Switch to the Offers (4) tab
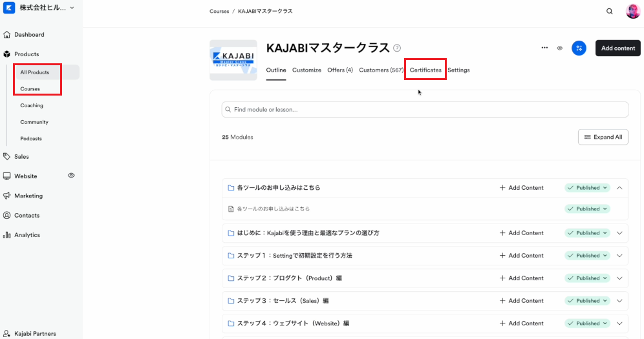Image resolution: width=644 pixels, height=339 pixels. coord(340,70)
